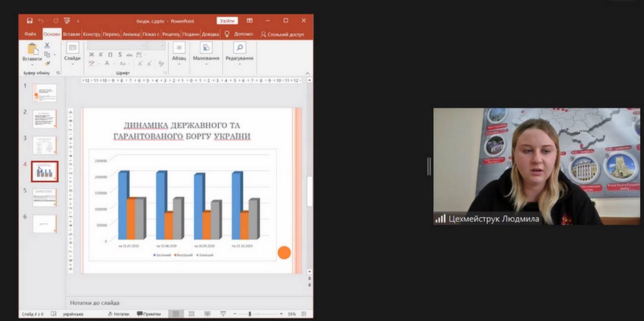Click the Увійти sign-in button
Viewport: 644px width, 321px height.
227,21
